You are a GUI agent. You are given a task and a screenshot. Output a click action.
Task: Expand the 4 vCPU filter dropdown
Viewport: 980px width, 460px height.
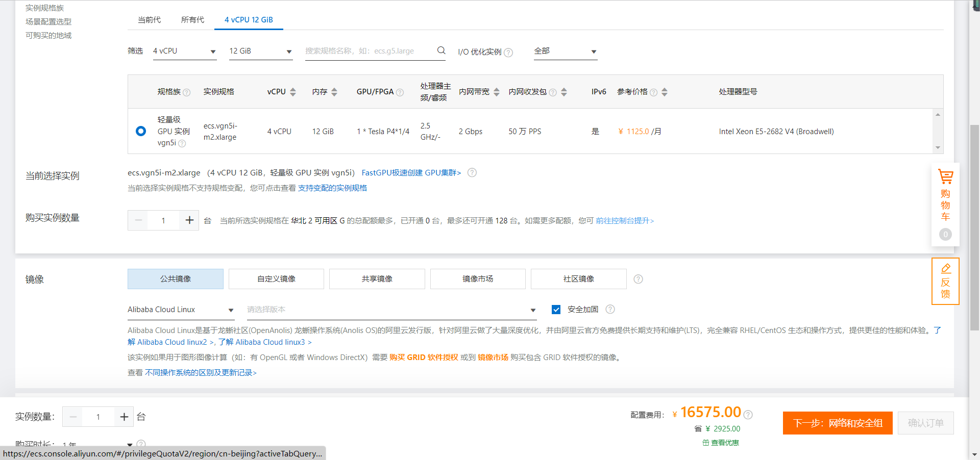pyautogui.click(x=185, y=51)
